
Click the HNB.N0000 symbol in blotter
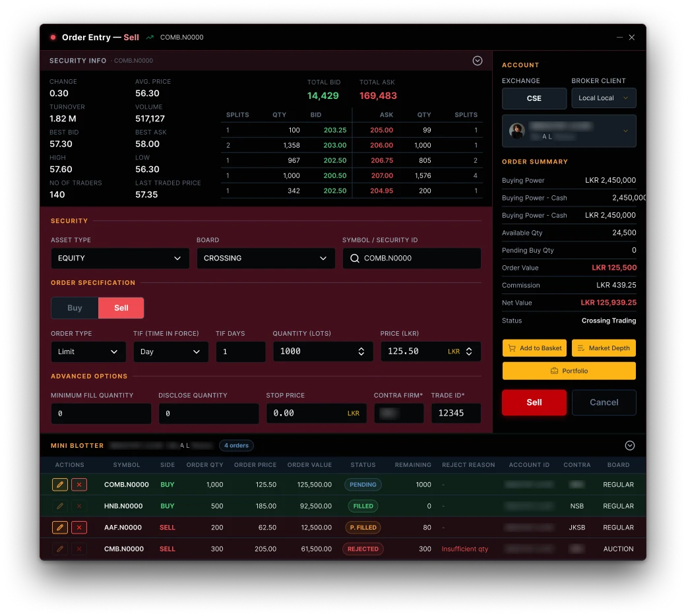tap(123, 506)
